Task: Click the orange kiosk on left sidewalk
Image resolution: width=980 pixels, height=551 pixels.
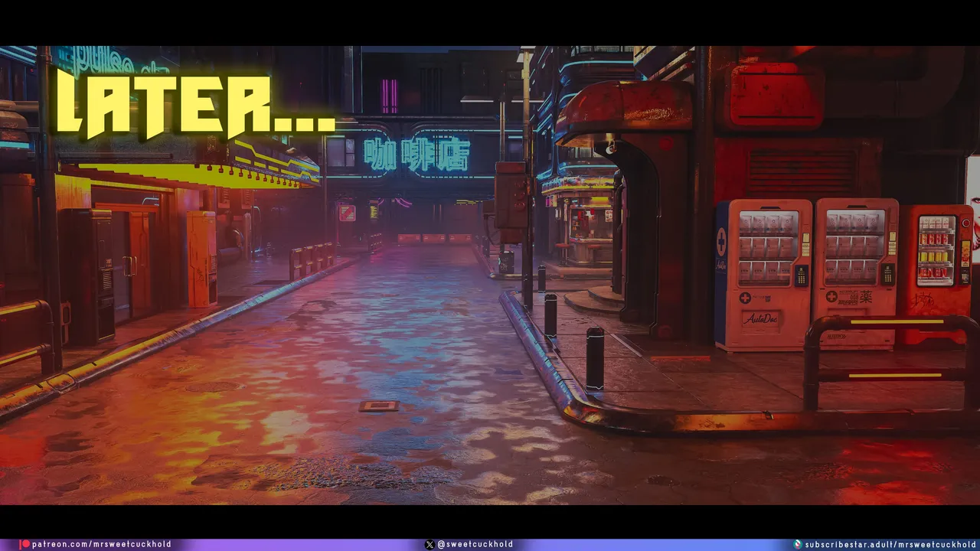Action: coord(201,259)
